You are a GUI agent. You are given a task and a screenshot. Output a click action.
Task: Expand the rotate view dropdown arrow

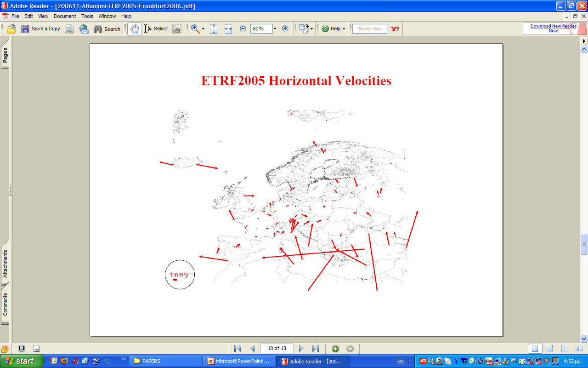[311, 29]
